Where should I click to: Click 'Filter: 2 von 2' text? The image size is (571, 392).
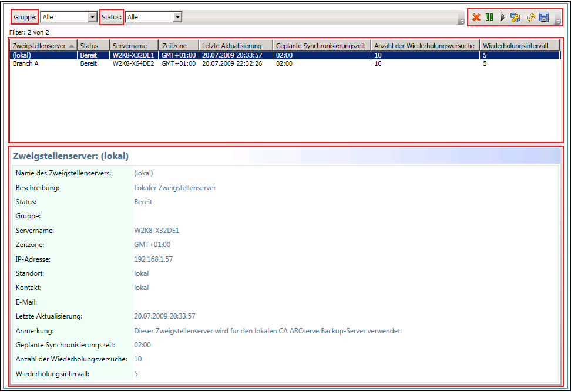pos(29,32)
